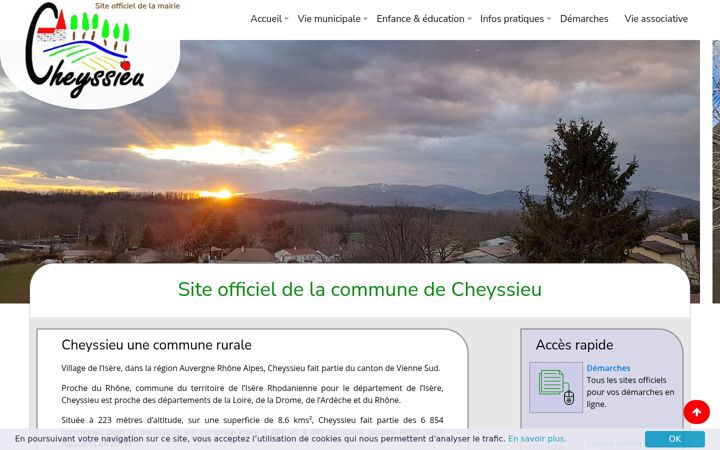The width and height of the screenshot is (720, 450).
Task: Go to the Vie associative menu item
Action: click(656, 19)
